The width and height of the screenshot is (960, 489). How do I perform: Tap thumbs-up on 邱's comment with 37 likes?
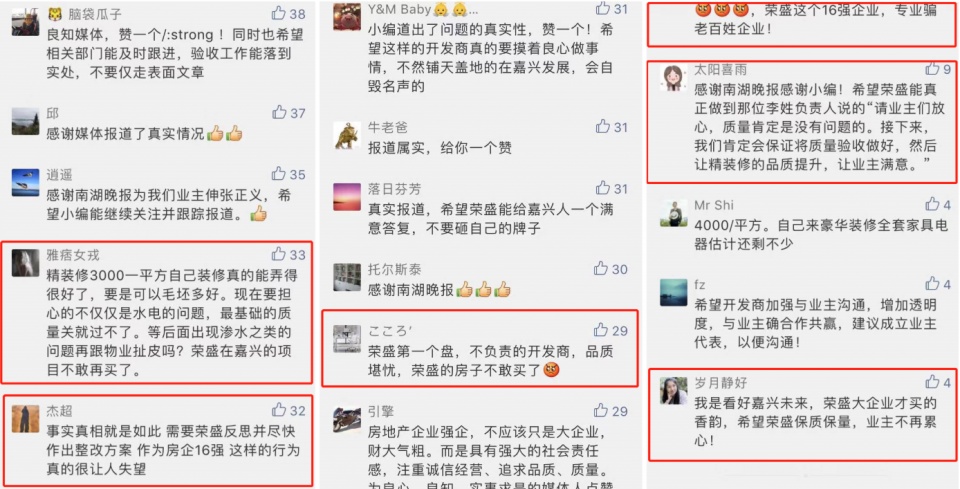pyautogui.click(x=279, y=113)
